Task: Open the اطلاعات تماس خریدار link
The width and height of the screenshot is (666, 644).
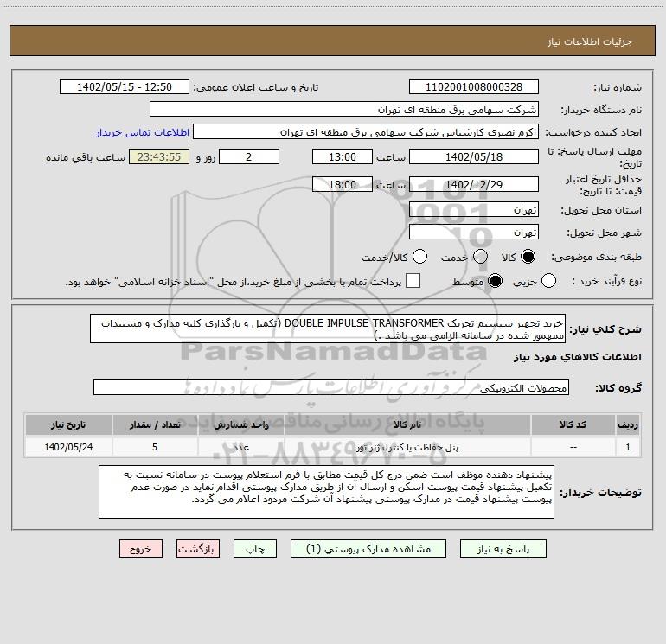Action: [x=143, y=132]
